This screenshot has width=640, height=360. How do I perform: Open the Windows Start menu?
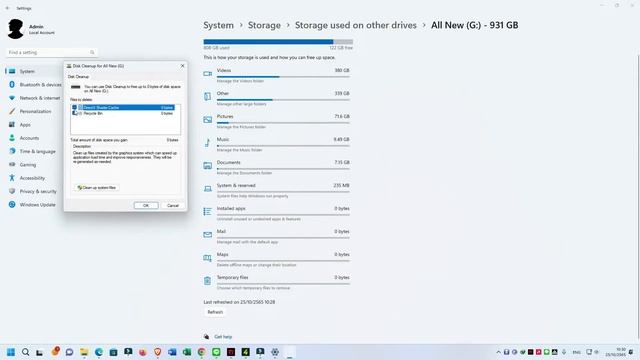11,352
